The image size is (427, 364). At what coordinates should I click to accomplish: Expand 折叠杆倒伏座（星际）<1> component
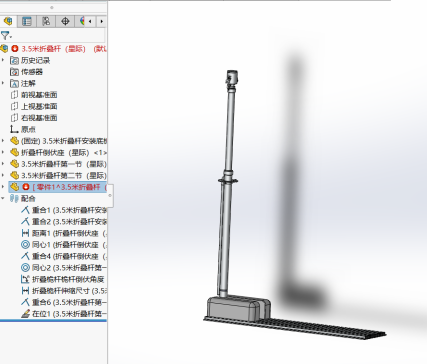coord(3,152)
